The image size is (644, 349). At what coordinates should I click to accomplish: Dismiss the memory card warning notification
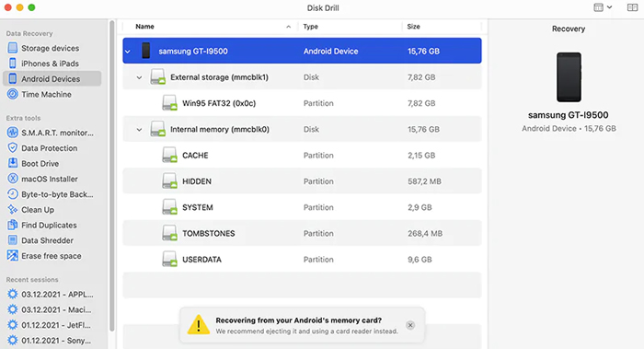[x=410, y=325]
